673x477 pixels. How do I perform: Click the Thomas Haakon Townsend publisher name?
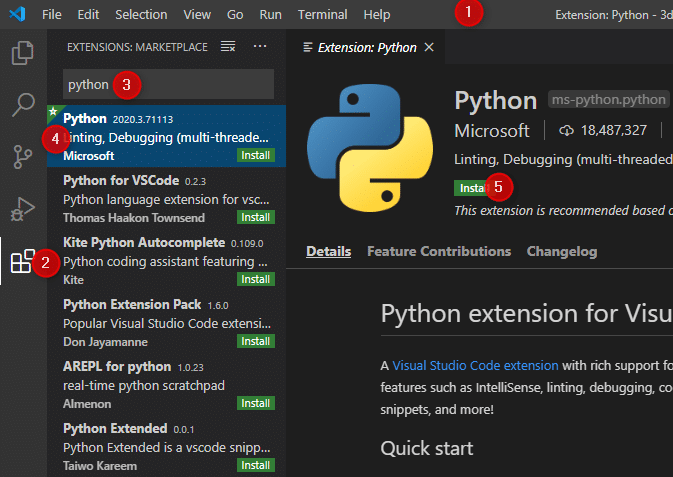coord(134,218)
